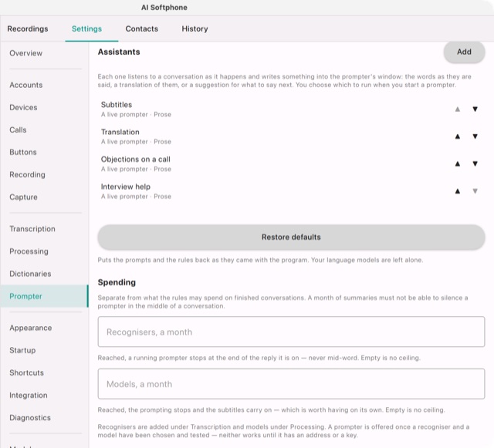The height and width of the screenshot is (448, 494).
Task: Move Objections on a call up
Action: (458, 164)
